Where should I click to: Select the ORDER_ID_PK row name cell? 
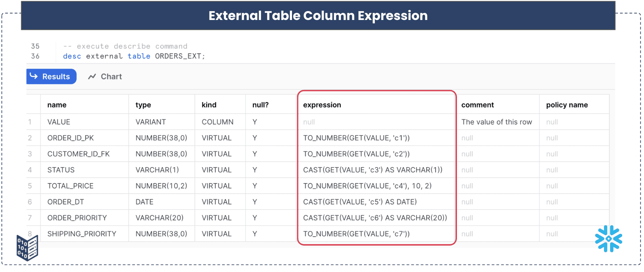70,138
